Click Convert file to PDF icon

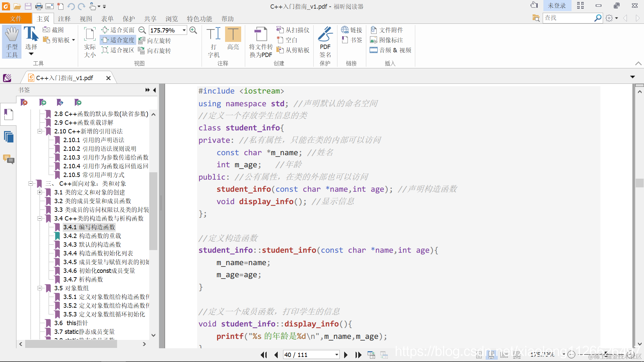pos(261,35)
